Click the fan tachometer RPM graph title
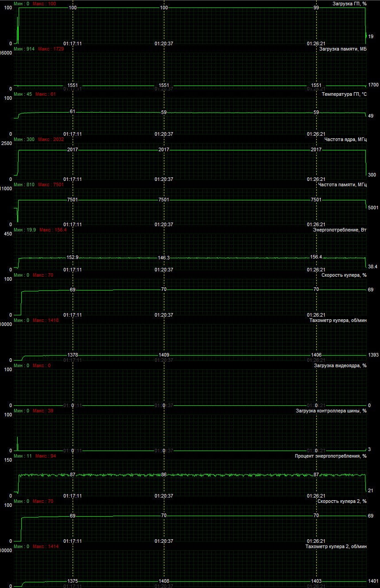The image size is (380, 588). [337, 320]
